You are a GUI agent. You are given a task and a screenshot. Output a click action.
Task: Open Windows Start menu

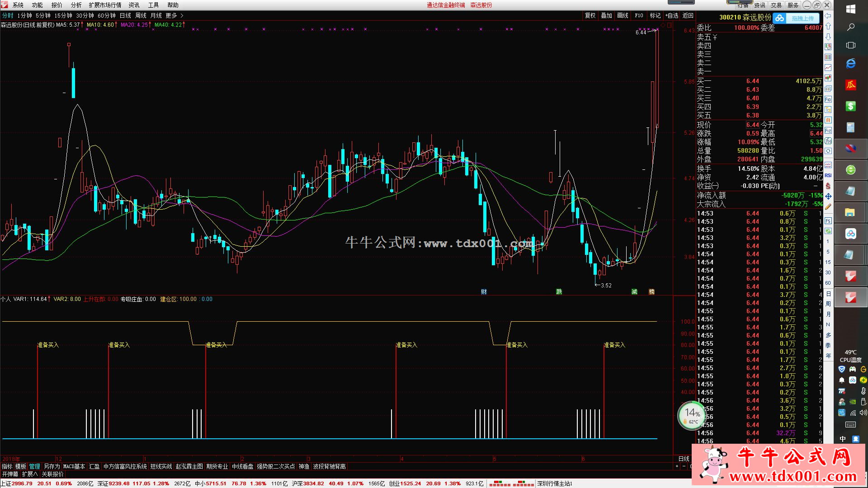850,9
